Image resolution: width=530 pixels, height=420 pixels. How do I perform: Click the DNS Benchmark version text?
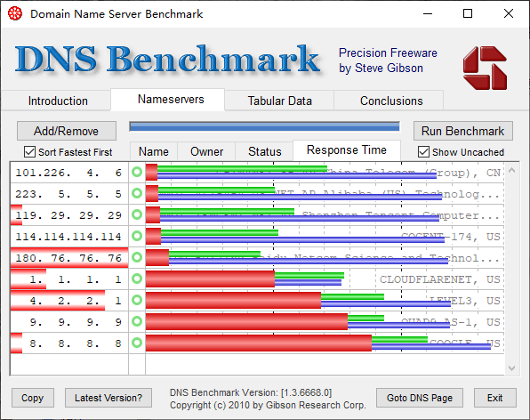pyautogui.click(x=251, y=392)
